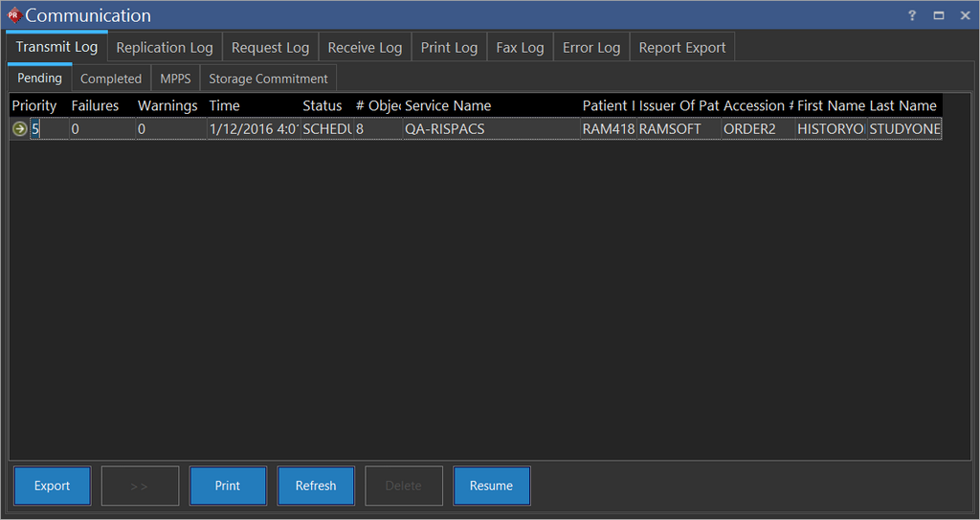Click the help question mark icon
Screen dimensions: 980x520
(912, 15)
